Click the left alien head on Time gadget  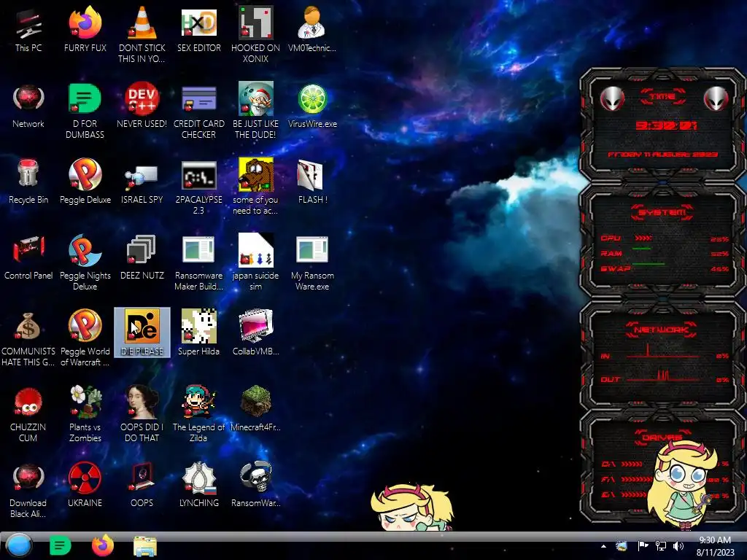point(612,98)
